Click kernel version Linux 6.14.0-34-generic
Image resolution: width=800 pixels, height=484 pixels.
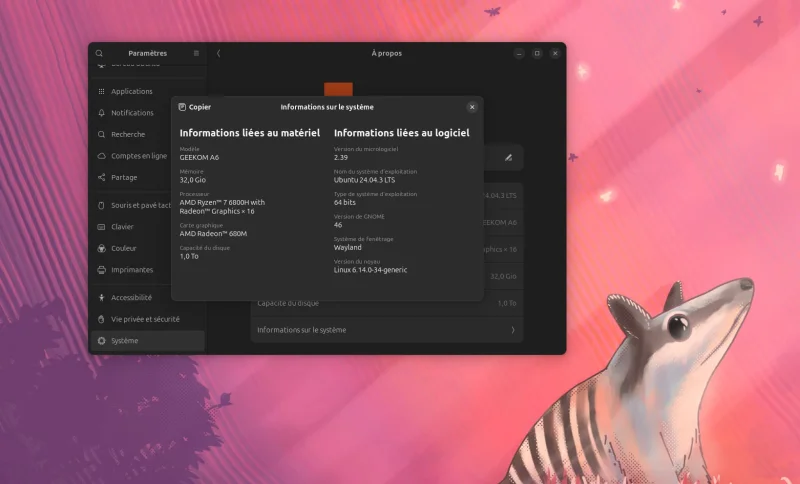click(x=370, y=270)
